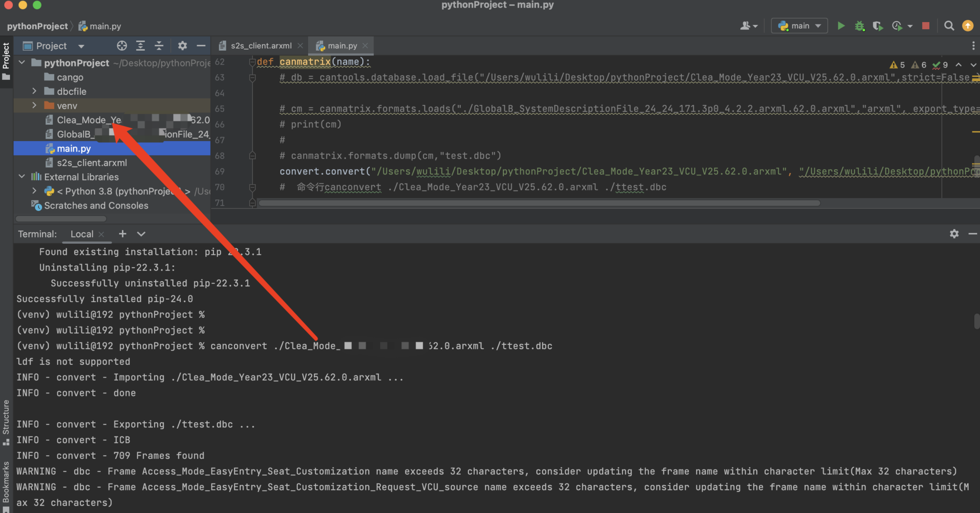Screen dimensions: 980x513
Task: Expand the venv folder in tree
Action: 34,106
